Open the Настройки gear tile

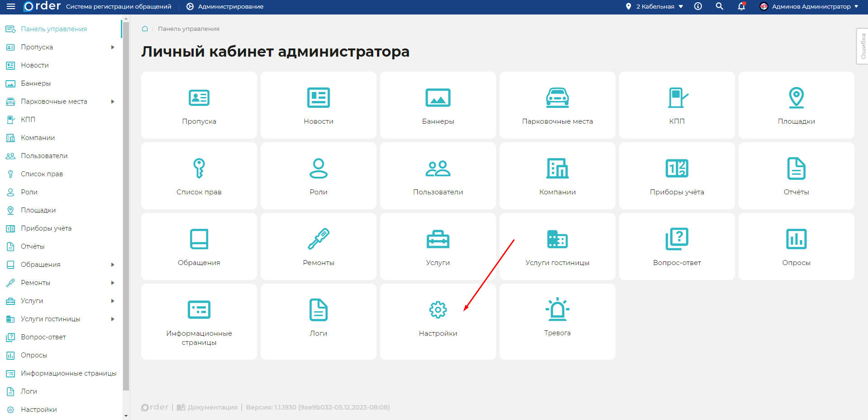[x=438, y=321]
